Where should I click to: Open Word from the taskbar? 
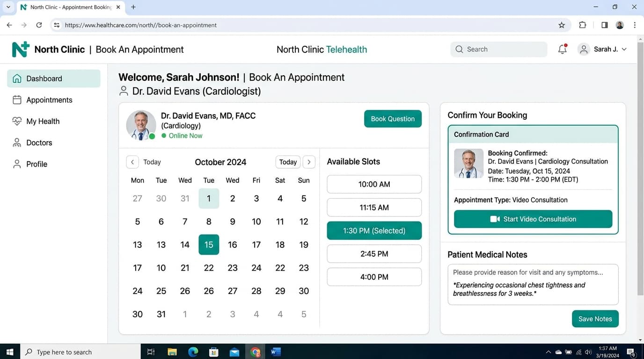(276, 352)
